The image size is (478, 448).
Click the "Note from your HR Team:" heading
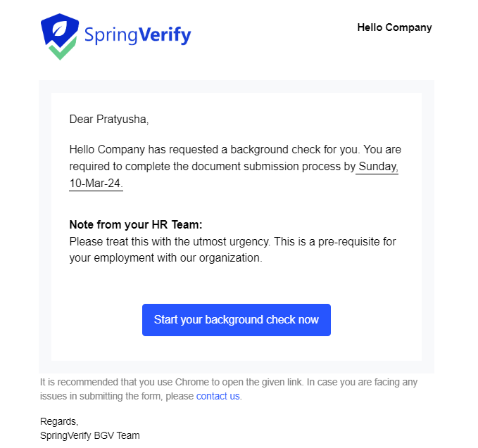click(135, 225)
